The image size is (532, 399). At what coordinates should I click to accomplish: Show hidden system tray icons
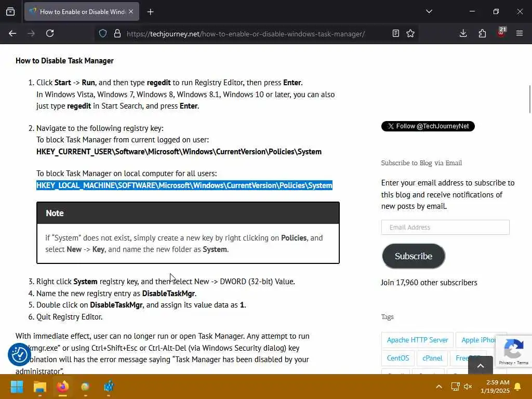pos(438,387)
